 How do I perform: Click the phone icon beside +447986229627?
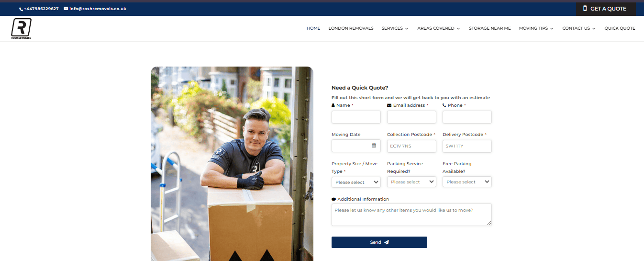[21, 9]
